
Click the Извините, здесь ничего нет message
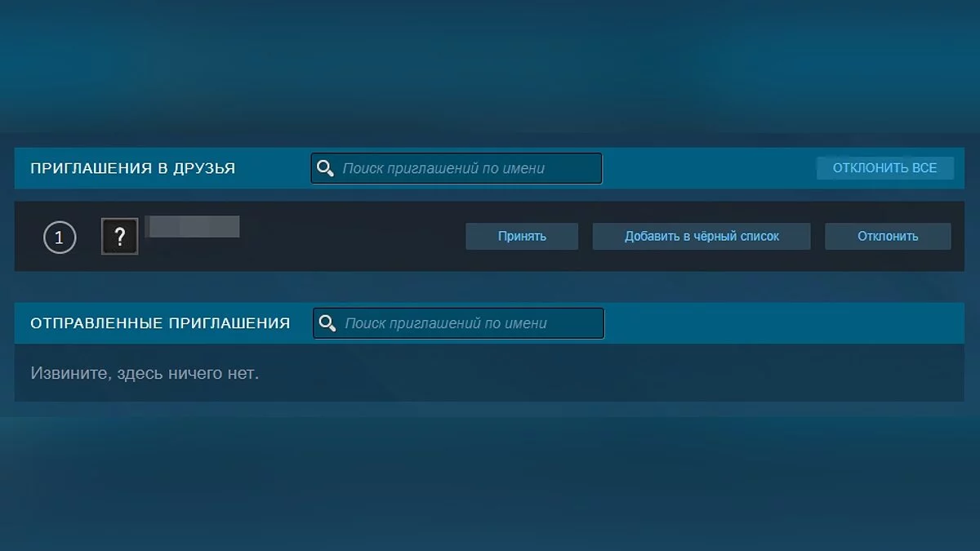[145, 374]
